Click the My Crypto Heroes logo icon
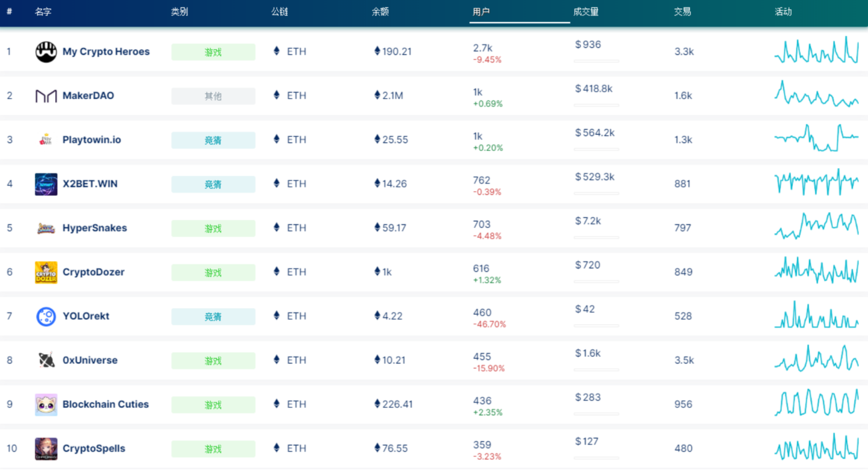The width and height of the screenshot is (868, 471). point(46,52)
